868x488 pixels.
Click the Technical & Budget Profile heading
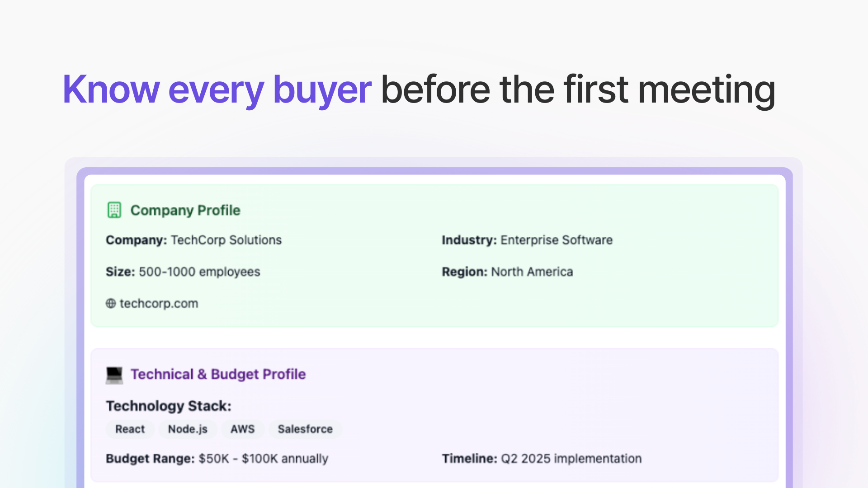coord(218,374)
